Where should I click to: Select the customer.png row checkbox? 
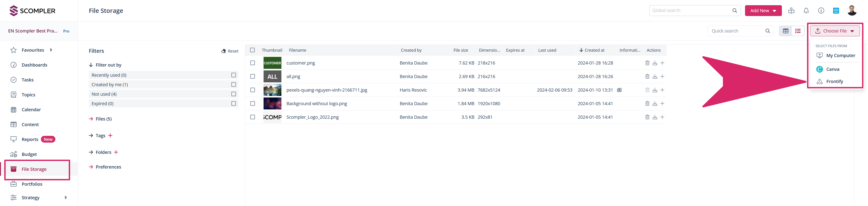[252, 63]
